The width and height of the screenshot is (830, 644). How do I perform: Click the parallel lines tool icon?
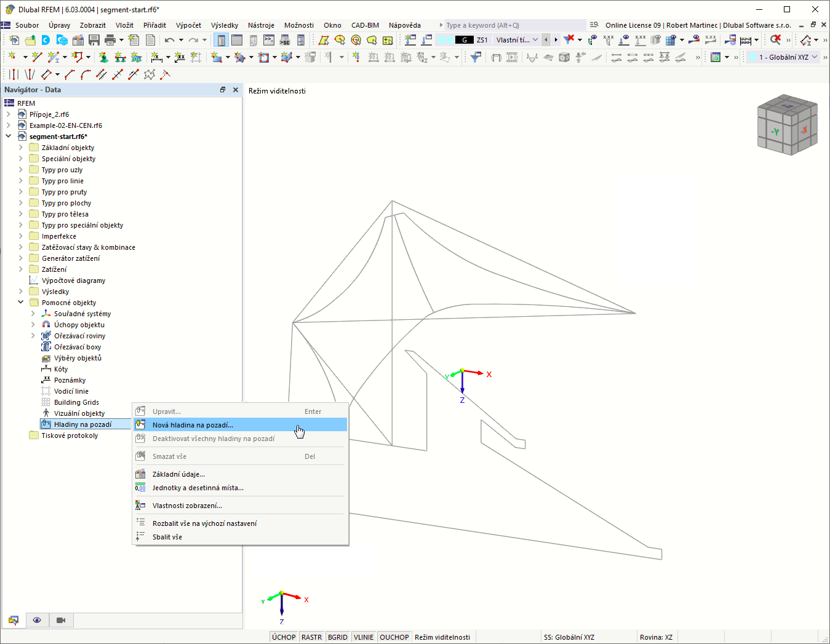click(x=14, y=74)
